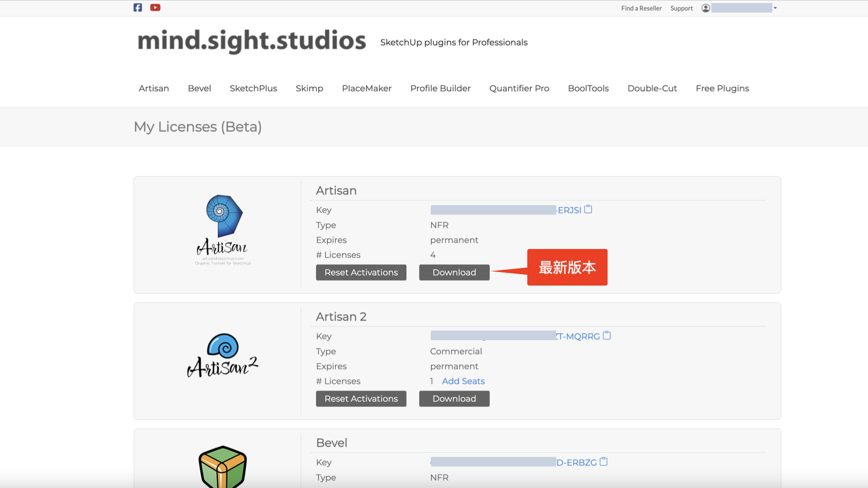Open the YouTube channel icon
Viewport: 868px width, 488px height.
(x=155, y=8)
